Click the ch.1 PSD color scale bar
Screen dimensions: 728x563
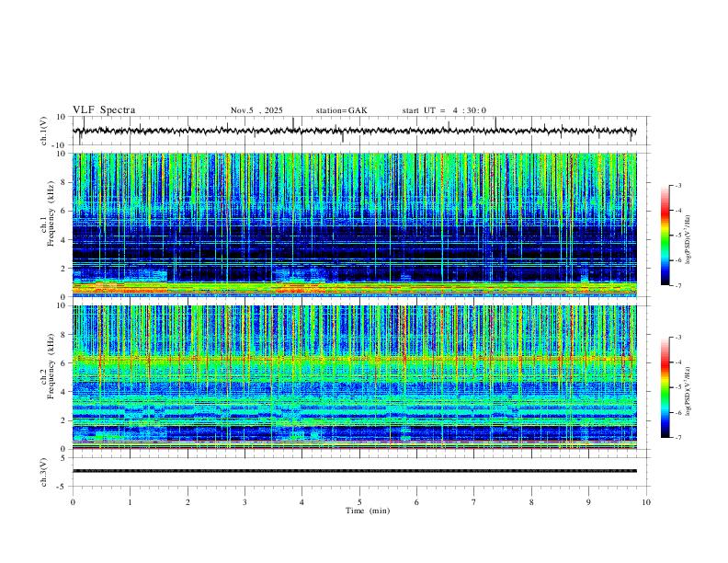pos(665,236)
